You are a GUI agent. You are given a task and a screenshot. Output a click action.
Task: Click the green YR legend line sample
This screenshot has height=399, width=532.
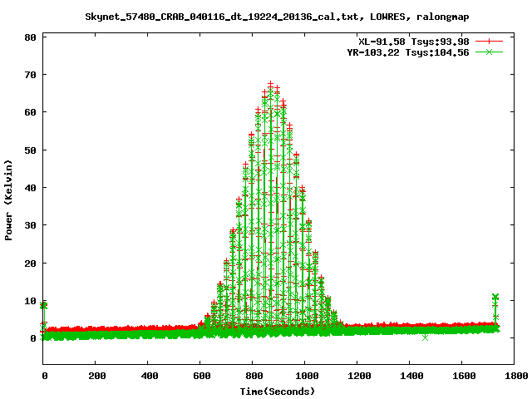(x=489, y=52)
